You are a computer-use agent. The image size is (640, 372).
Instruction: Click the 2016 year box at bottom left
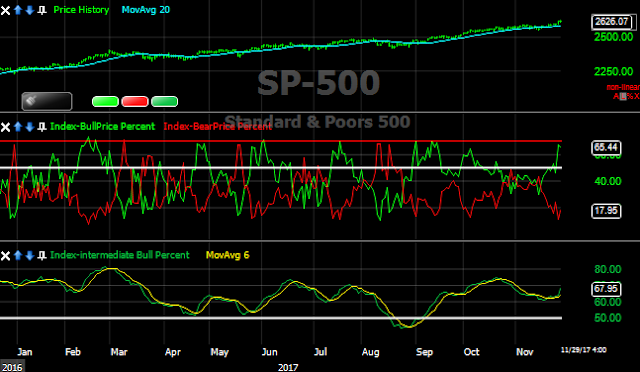(12, 367)
